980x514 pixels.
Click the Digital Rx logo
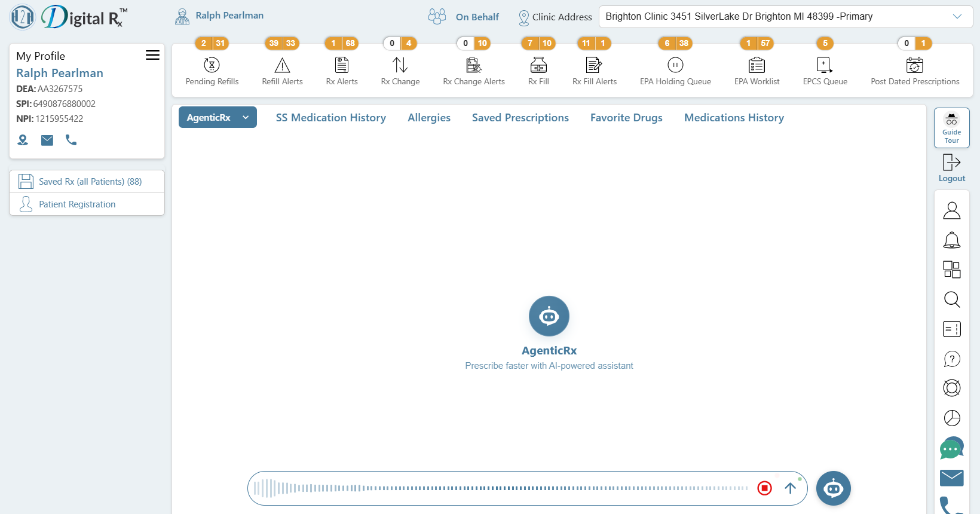pos(69,17)
